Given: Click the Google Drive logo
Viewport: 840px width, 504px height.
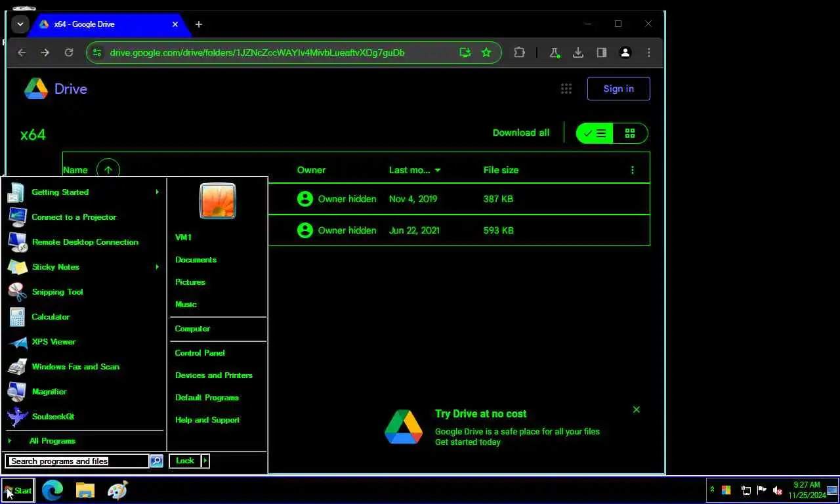Looking at the screenshot, I should [x=56, y=89].
